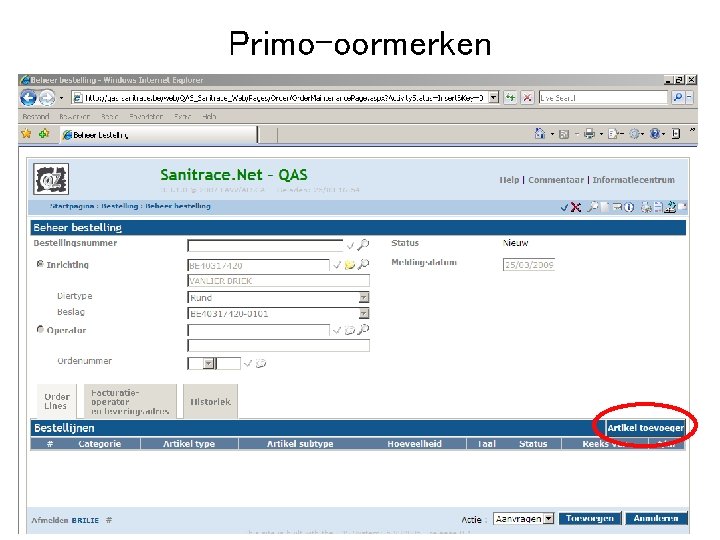Click the Sanitrace logo in the page header
Viewport: 720px width, 540px height.
click(x=51, y=179)
